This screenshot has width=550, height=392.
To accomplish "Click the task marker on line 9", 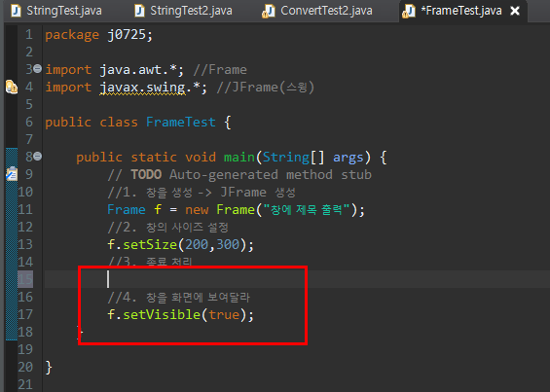I will pos(12,173).
